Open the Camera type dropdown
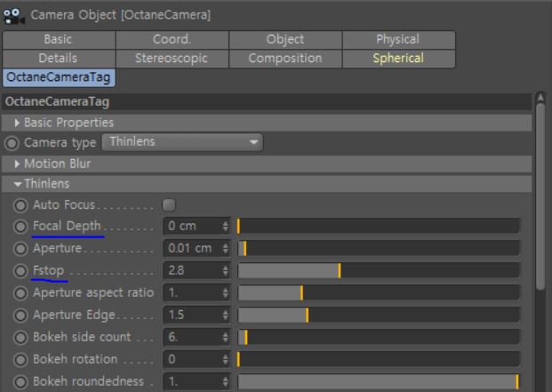Image resolution: width=552 pixels, height=392 pixels. coord(182,142)
